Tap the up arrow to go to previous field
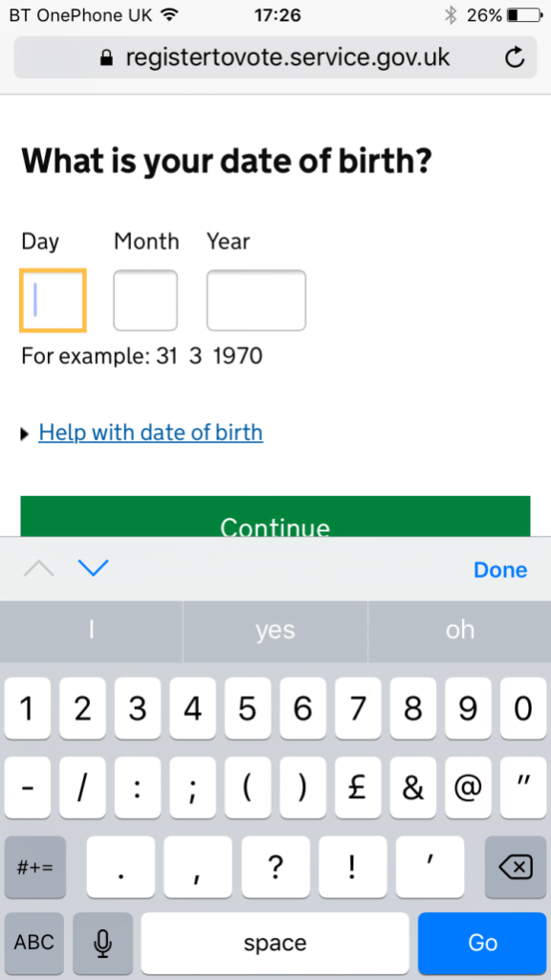Image resolution: width=551 pixels, height=980 pixels. point(38,568)
